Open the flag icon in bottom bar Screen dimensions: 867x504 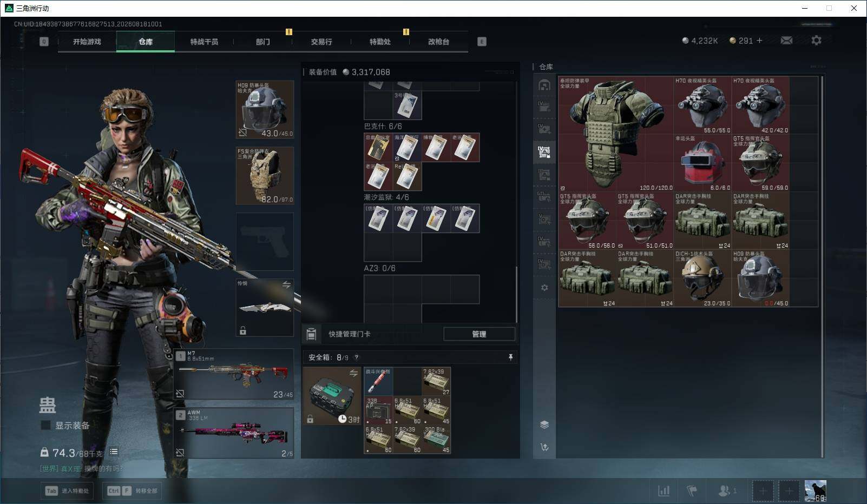(x=692, y=491)
